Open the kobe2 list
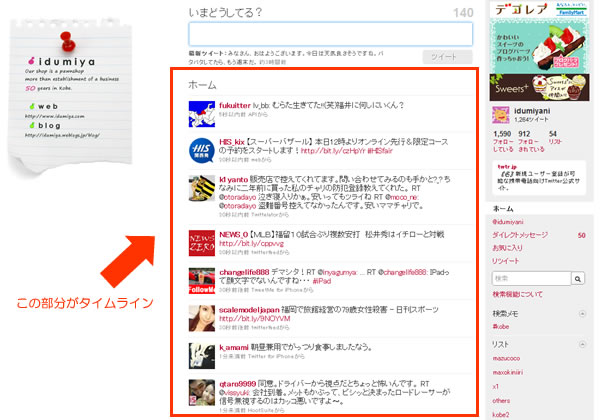600x420 pixels. pos(501,415)
